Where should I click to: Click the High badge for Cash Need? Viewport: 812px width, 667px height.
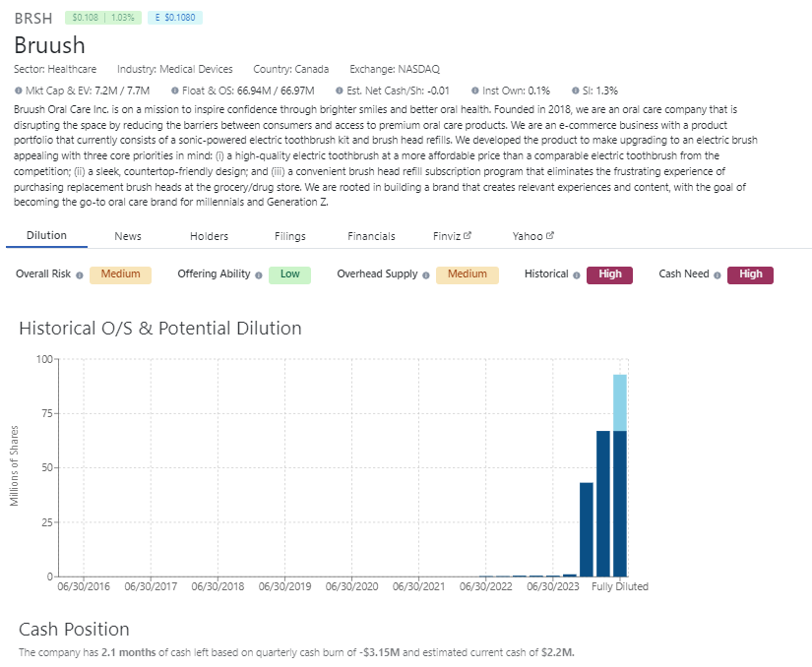pos(750,274)
